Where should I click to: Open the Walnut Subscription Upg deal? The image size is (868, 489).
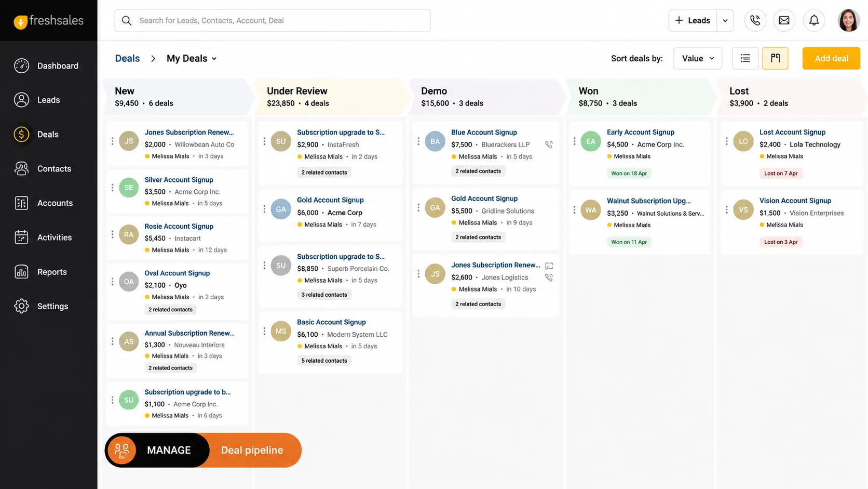click(648, 201)
